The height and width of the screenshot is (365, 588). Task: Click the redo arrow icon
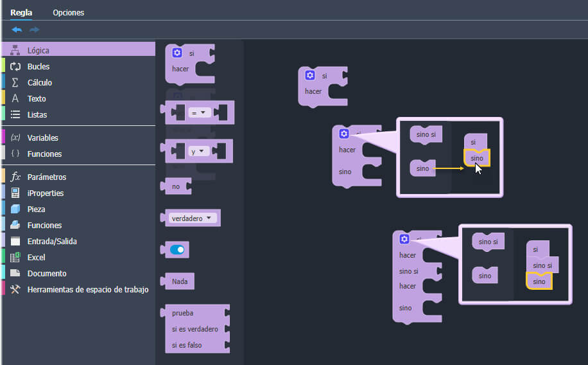pyautogui.click(x=35, y=30)
